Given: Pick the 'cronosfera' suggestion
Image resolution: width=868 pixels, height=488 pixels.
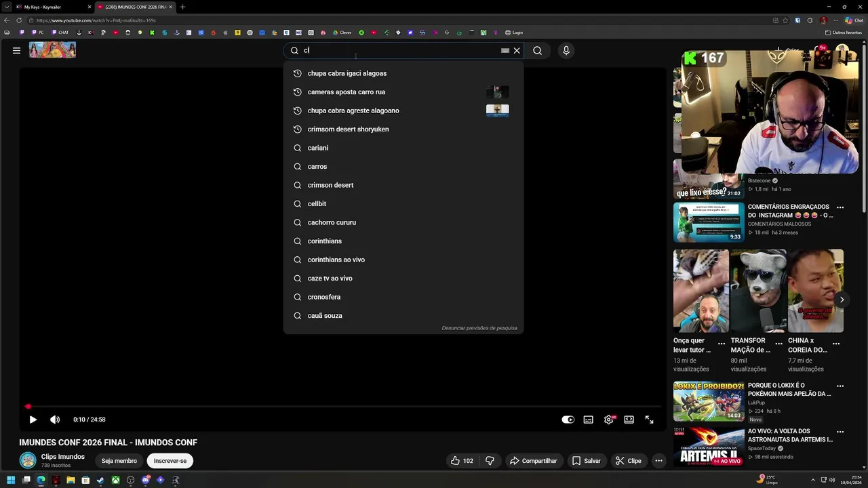Looking at the screenshot, I should coord(403,297).
